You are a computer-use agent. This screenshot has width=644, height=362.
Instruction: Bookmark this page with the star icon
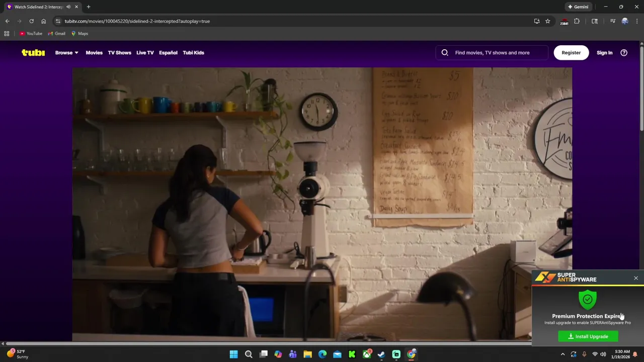[547, 21]
